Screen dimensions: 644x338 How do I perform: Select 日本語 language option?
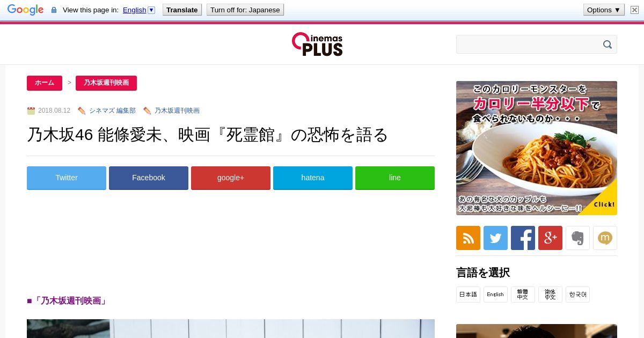pyautogui.click(x=468, y=295)
